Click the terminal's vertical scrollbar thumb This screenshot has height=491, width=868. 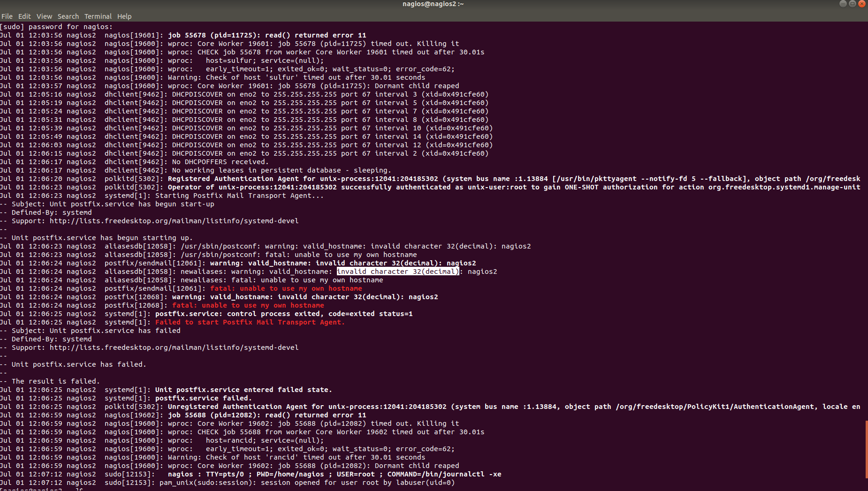(866, 449)
